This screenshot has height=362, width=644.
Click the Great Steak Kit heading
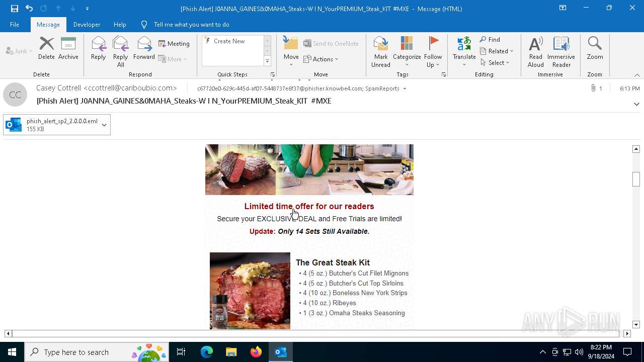coord(333,262)
